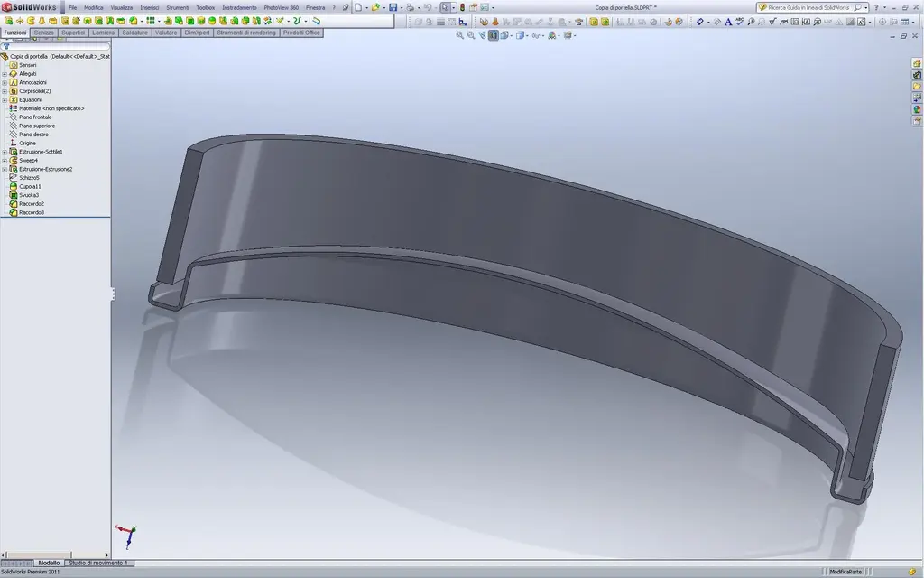The height and width of the screenshot is (578, 924).
Task: Open the File menu
Action: (72, 7)
